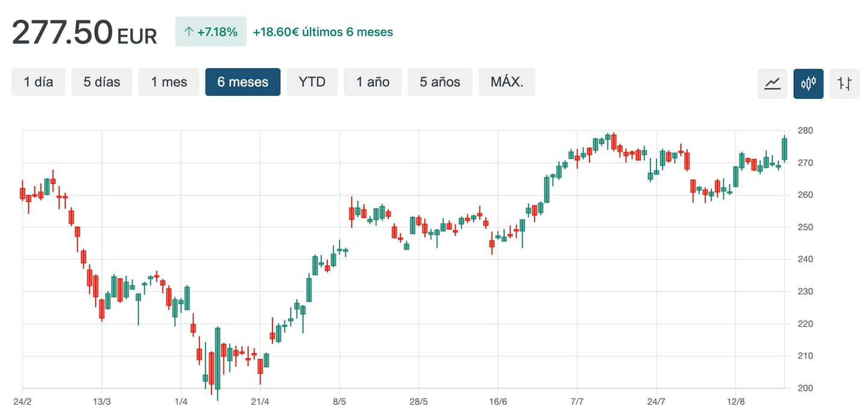Click the tall green candlestick at far right

[x=784, y=148]
